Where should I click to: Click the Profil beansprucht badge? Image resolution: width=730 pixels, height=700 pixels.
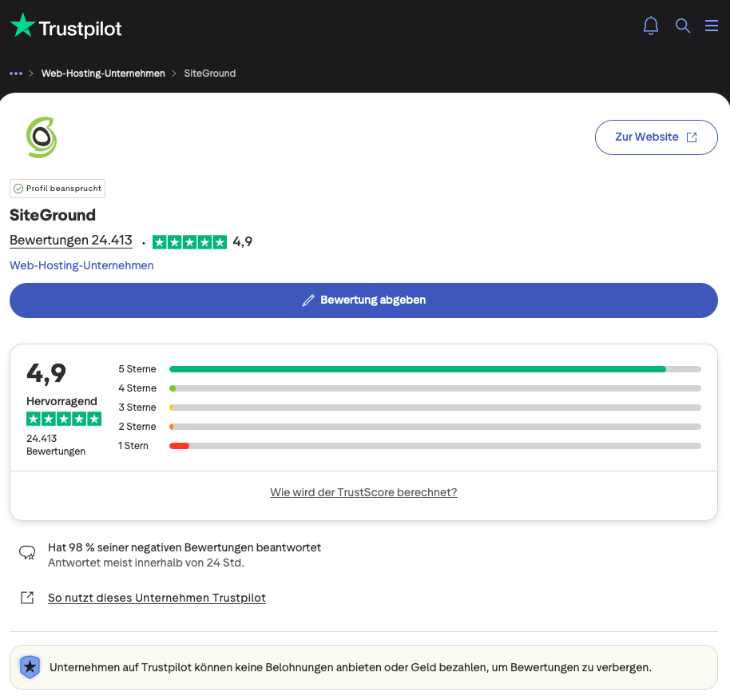[x=58, y=189]
